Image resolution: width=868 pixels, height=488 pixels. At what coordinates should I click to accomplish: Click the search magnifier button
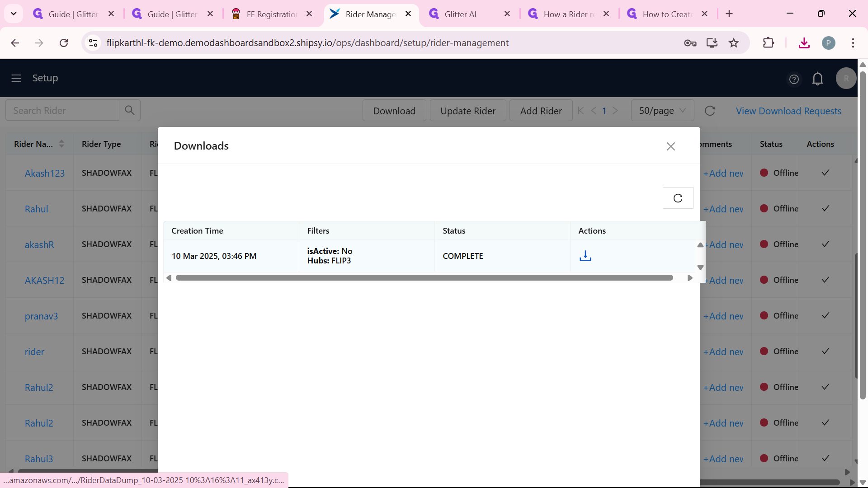tap(130, 110)
